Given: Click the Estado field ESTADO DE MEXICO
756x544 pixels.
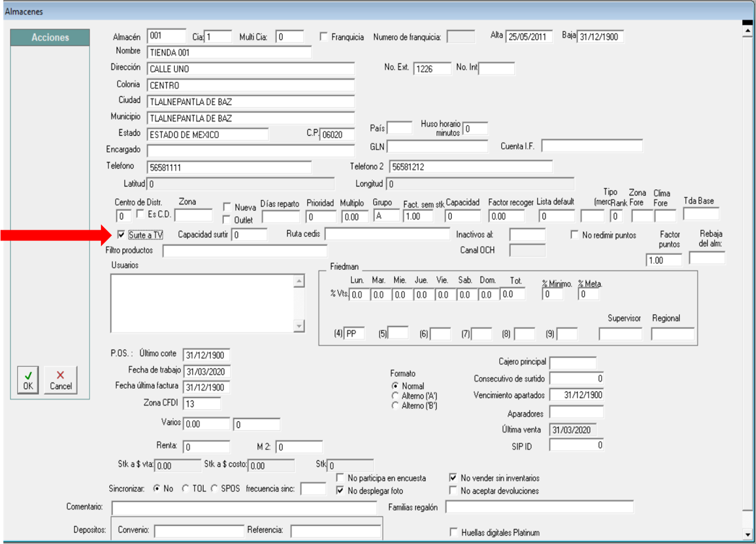Looking at the screenshot, I should (208, 134).
